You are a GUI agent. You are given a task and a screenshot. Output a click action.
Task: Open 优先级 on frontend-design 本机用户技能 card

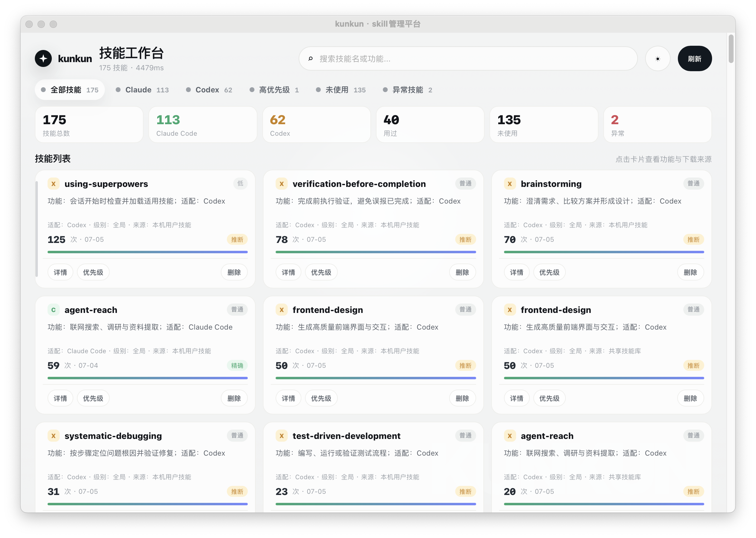coord(321,398)
